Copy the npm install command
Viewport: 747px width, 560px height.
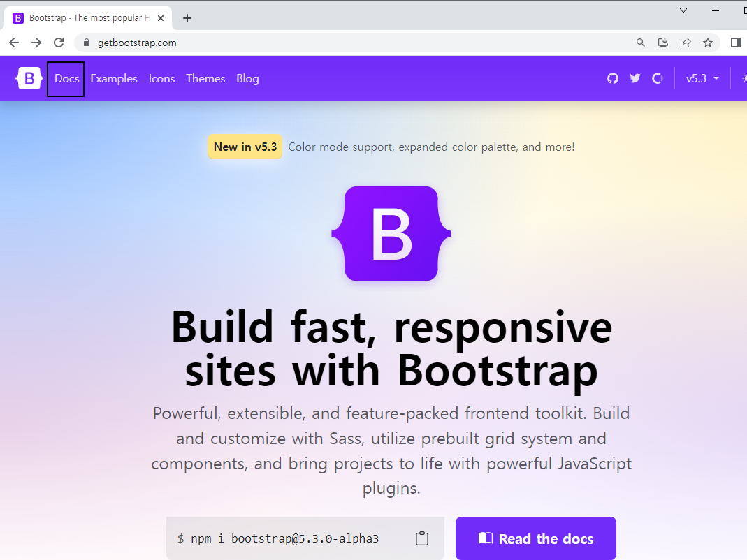422,538
